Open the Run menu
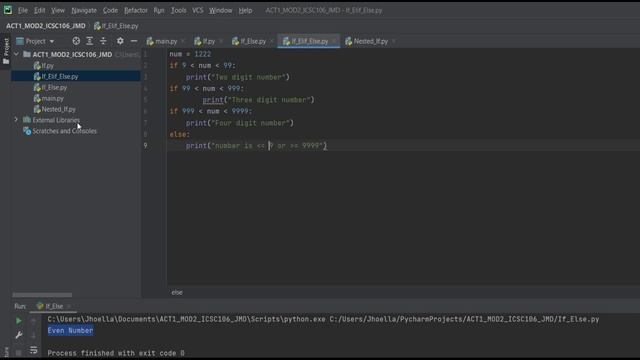 coord(159,10)
